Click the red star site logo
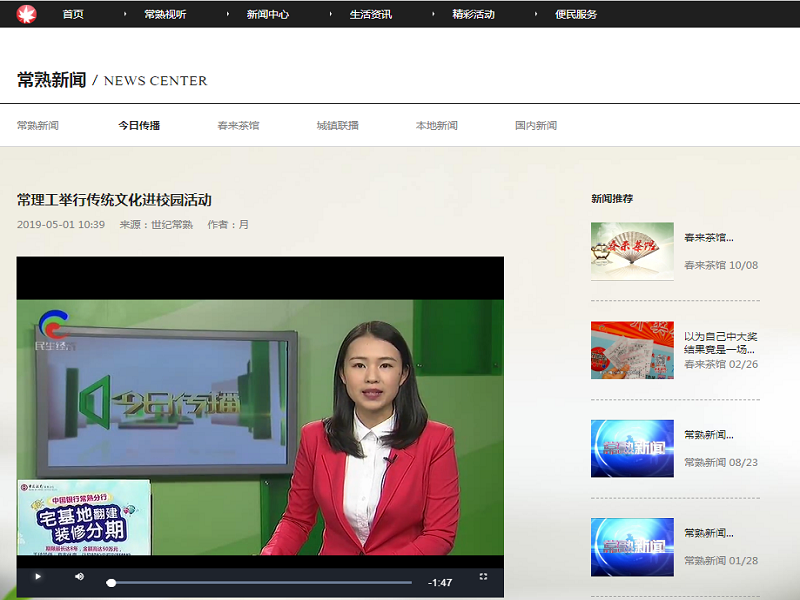This screenshot has height=600, width=800. [26, 14]
